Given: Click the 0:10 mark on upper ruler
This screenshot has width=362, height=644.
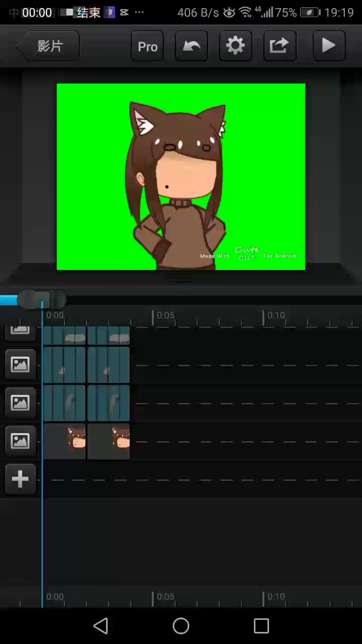Looking at the screenshot, I should pos(276,315).
